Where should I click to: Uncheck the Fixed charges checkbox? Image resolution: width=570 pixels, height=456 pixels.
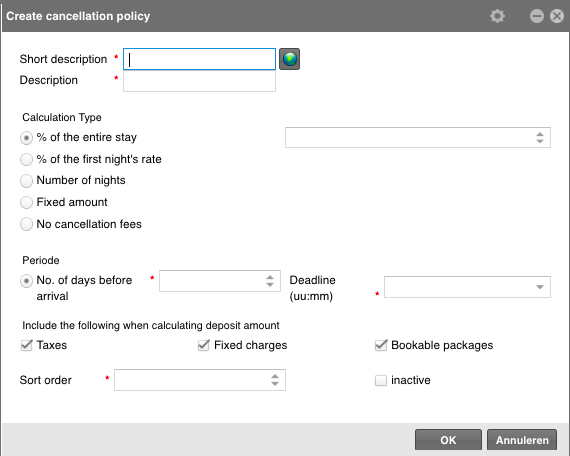pyautogui.click(x=204, y=345)
